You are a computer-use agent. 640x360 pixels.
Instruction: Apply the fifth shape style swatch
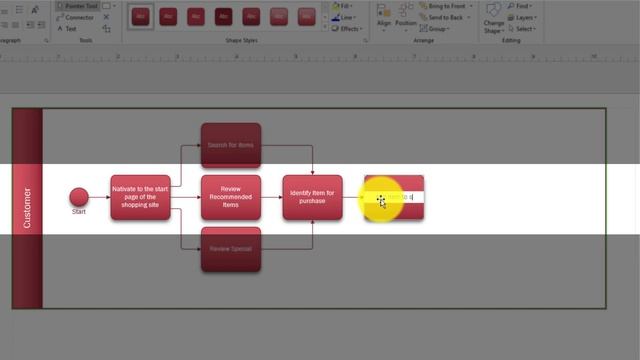click(251, 17)
